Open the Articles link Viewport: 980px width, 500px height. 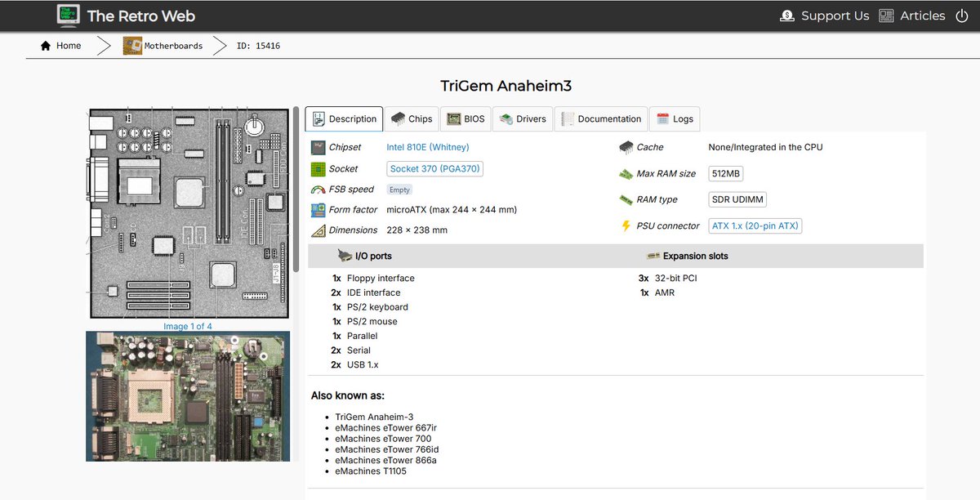point(923,16)
